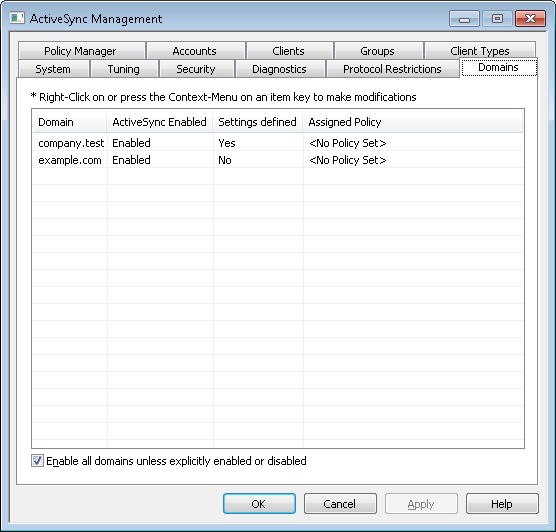
Task: Go to the Client Types tab
Action: click(479, 51)
